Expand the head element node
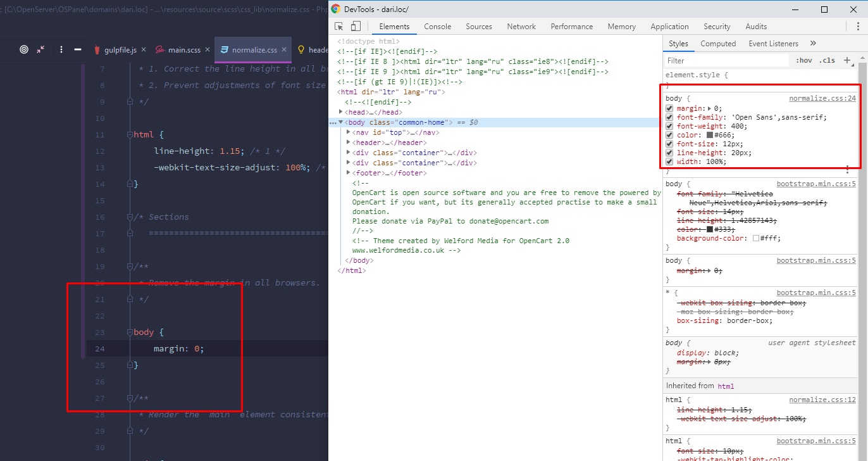This screenshot has width=868, height=461. [x=341, y=112]
